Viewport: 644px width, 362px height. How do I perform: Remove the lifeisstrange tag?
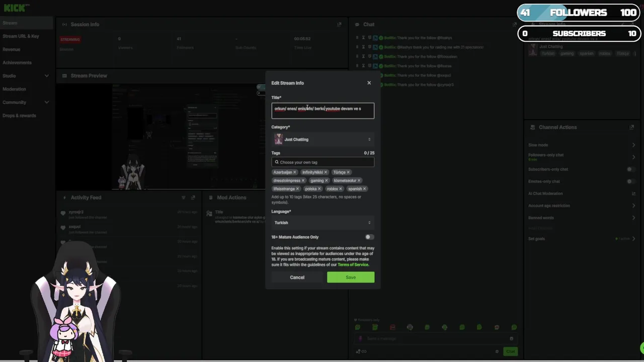pyautogui.click(x=297, y=189)
